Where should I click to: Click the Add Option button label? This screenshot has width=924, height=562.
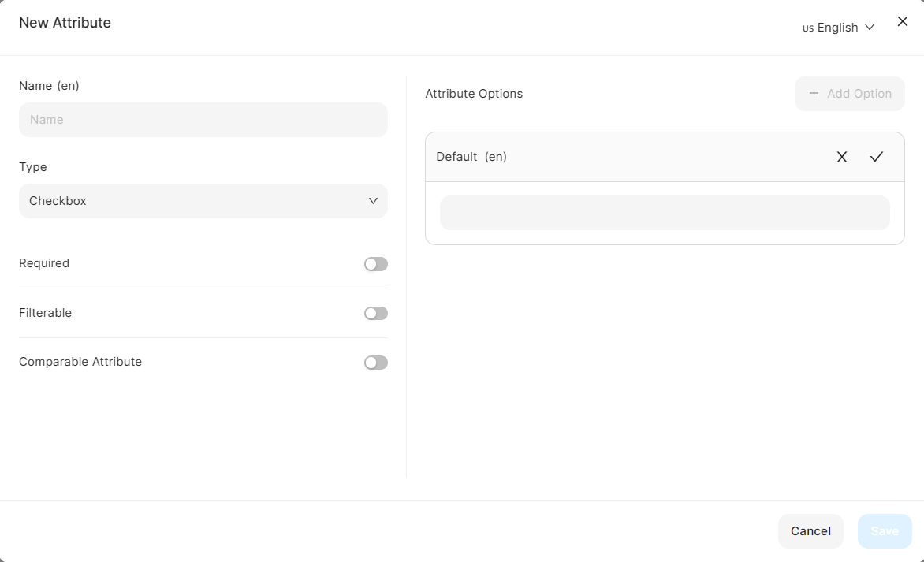(x=859, y=94)
